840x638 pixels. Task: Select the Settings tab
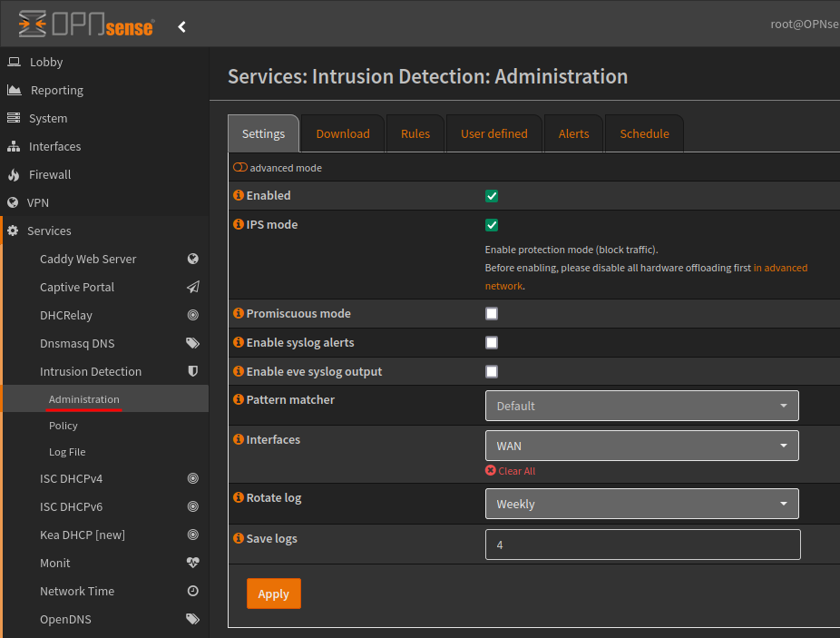[x=263, y=133]
